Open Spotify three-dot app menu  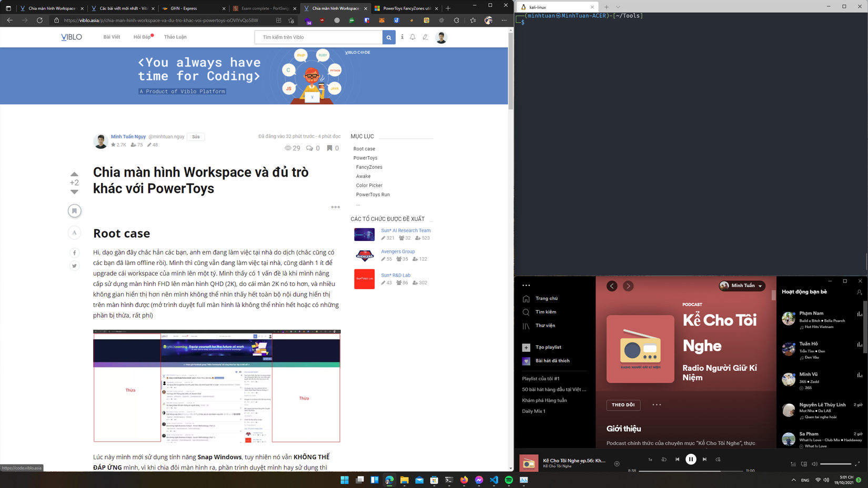pos(526,286)
